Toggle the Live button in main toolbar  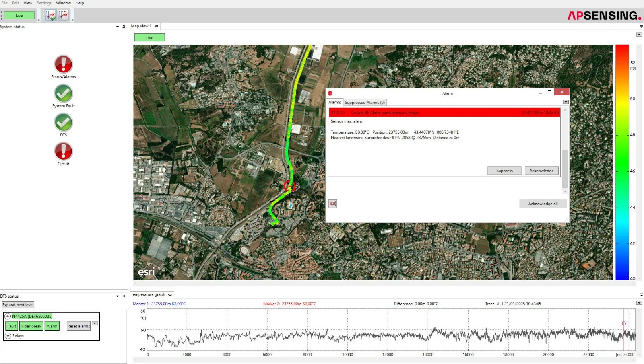click(19, 16)
